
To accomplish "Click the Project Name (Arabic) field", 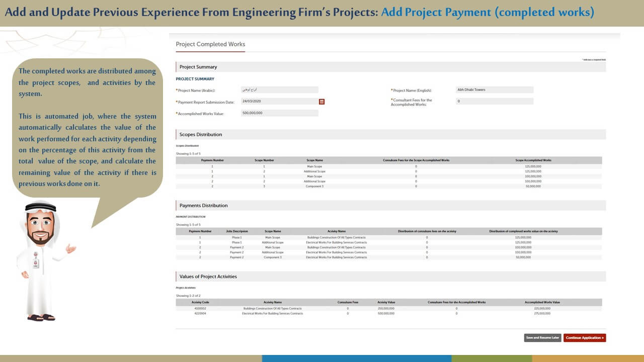I will pos(280,90).
